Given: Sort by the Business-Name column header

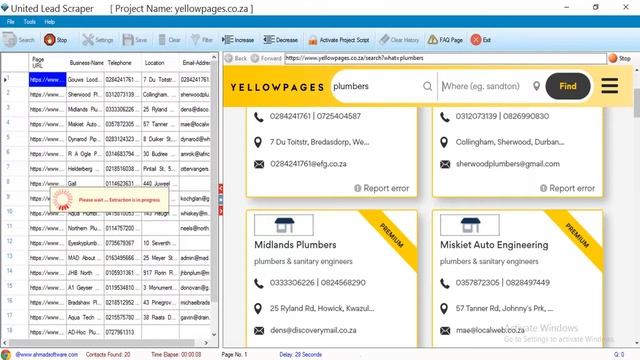Looking at the screenshot, I should (85, 62).
